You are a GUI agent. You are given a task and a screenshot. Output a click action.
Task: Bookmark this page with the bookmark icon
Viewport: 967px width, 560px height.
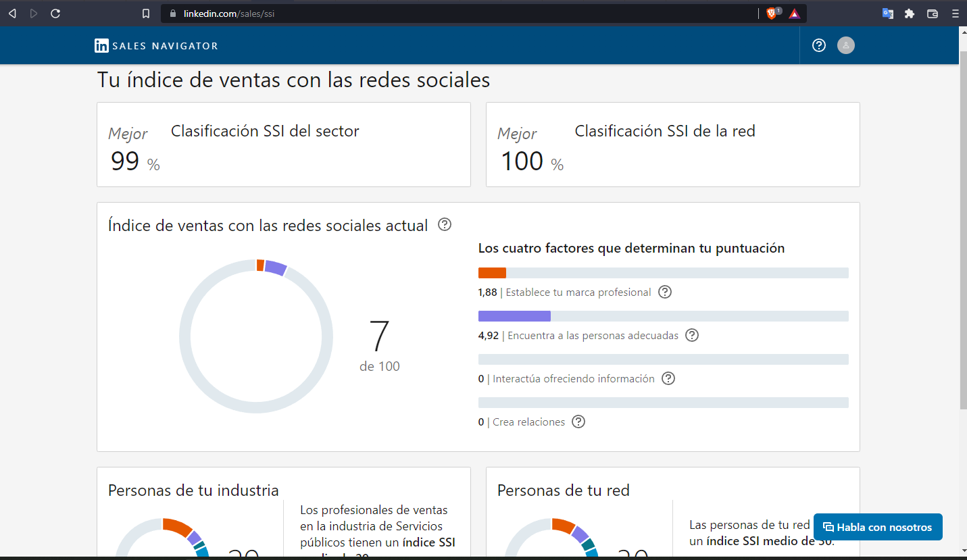146,14
